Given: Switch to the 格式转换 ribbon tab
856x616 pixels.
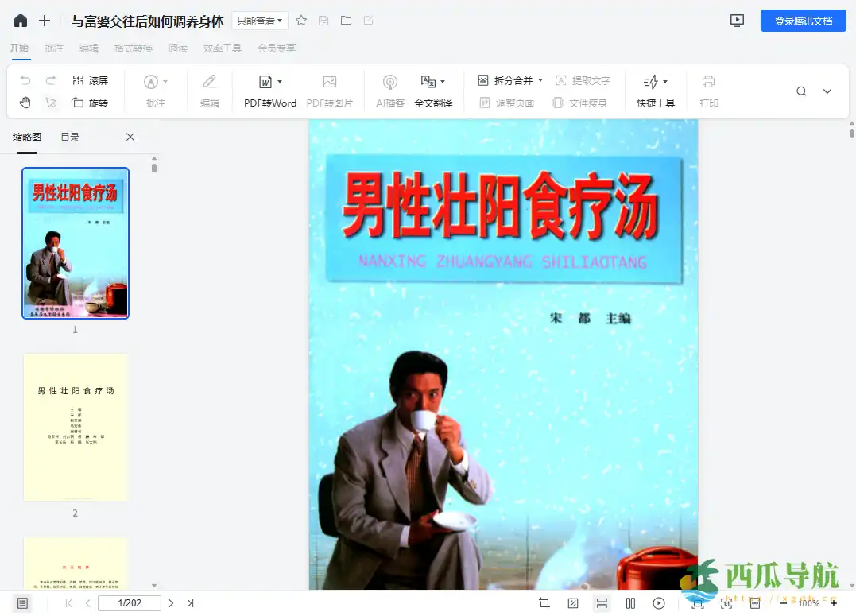Looking at the screenshot, I should (131, 48).
